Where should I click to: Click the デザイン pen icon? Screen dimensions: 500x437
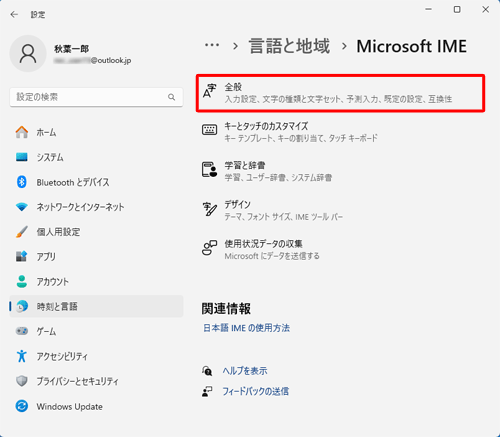(209, 209)
